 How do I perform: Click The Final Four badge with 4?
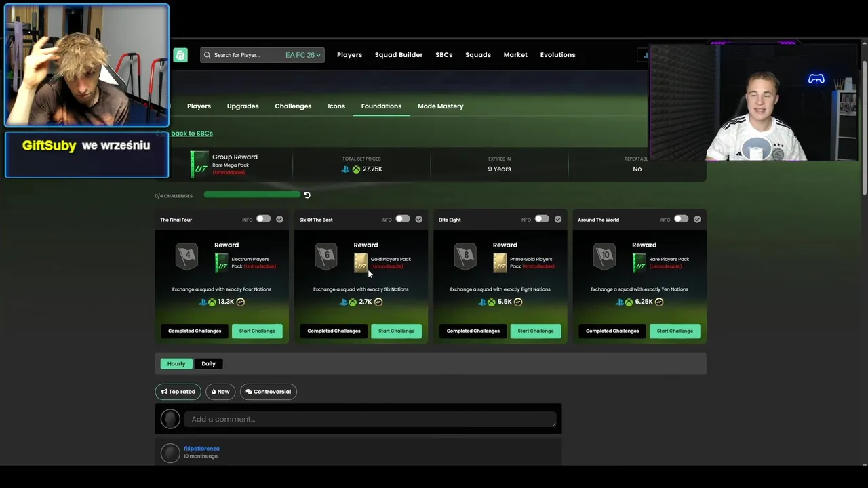pos(187,256)
